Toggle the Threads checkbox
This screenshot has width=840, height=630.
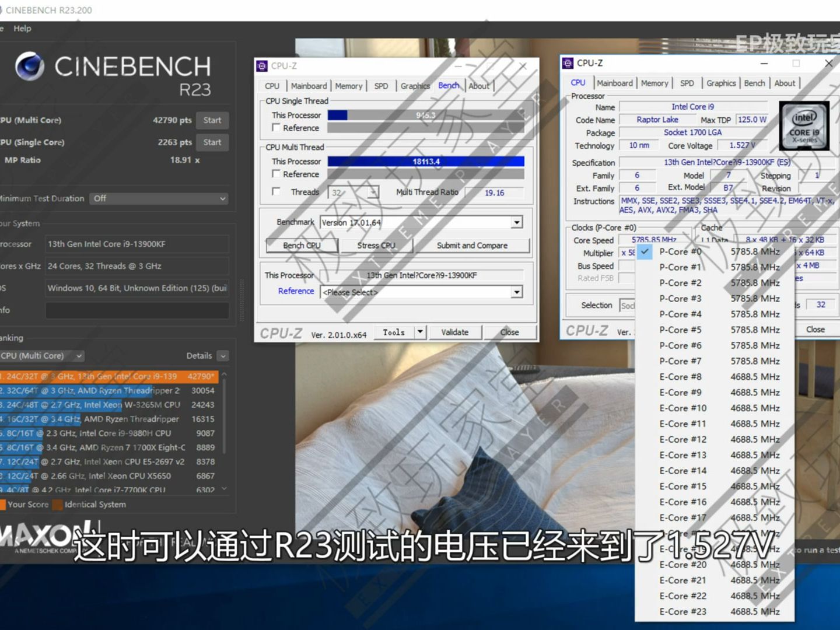[276, 191]
